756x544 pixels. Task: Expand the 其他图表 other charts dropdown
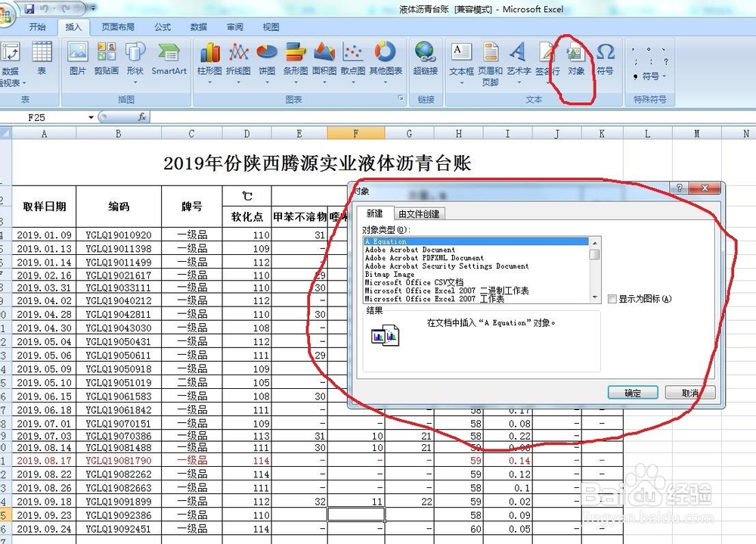click(386, 82)
